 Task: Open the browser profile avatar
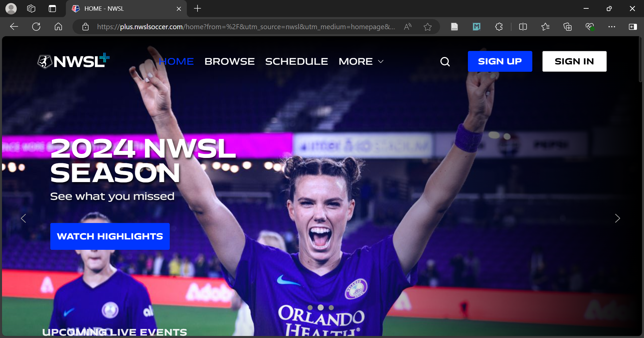click(x=11, y=9)
